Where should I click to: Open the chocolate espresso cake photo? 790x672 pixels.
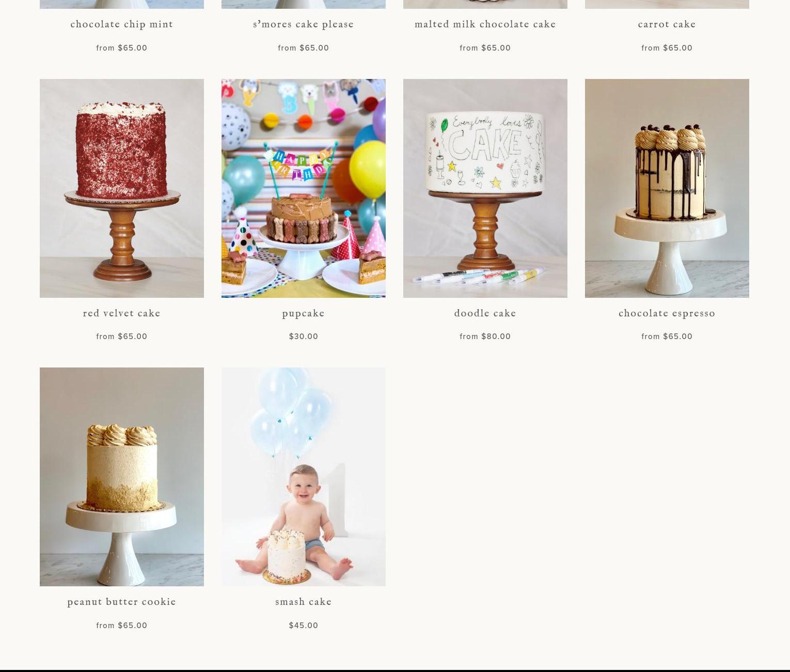point(667,188)
